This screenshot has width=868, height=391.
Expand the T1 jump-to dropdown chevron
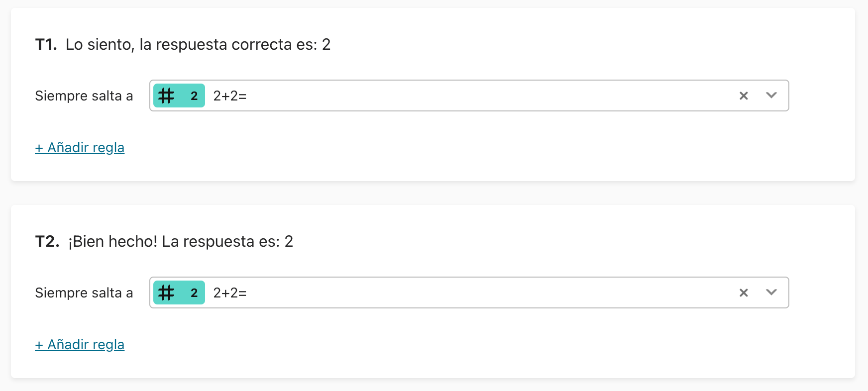click(771, 96)
